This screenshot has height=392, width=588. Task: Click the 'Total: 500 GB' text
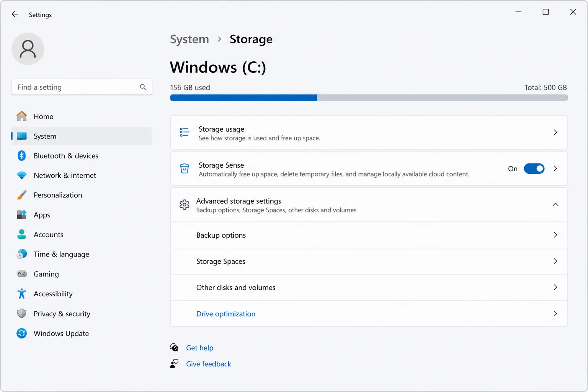(x=546, y=87)
